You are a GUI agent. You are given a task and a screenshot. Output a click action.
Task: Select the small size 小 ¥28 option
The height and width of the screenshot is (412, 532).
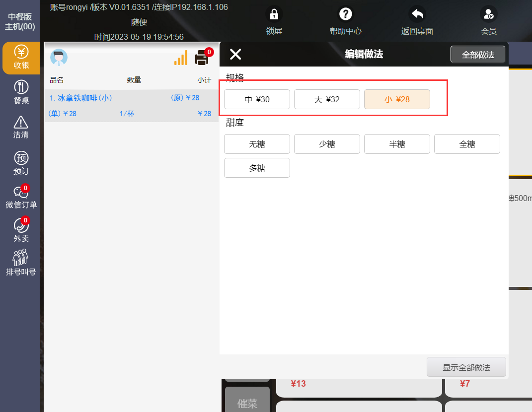pos(397,99)
